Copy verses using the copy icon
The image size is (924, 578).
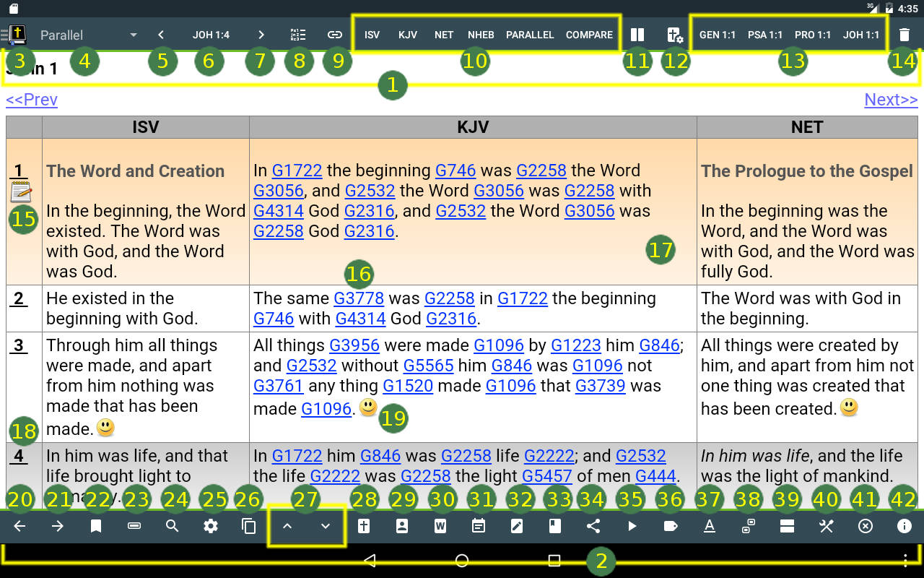[249, 526]
